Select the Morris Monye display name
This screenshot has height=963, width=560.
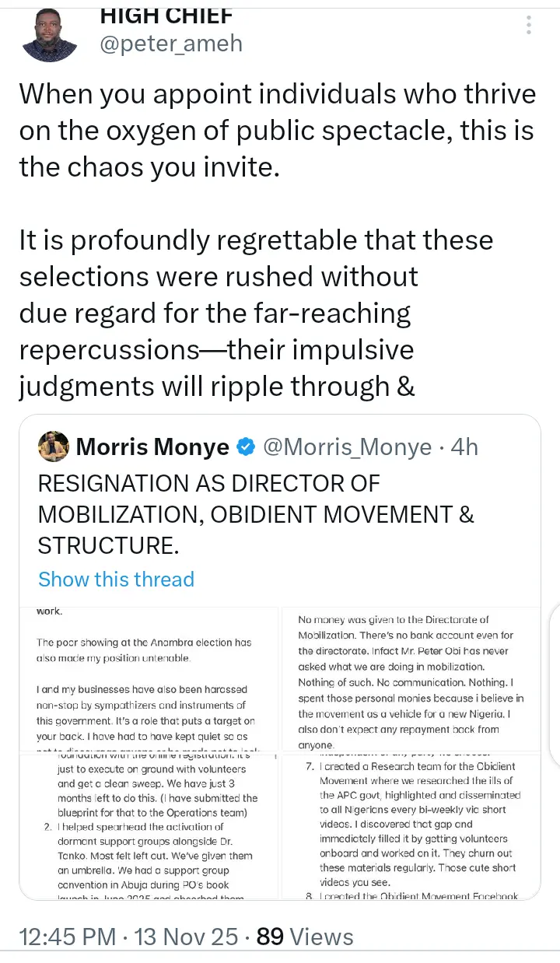click(x=152, y=447)
